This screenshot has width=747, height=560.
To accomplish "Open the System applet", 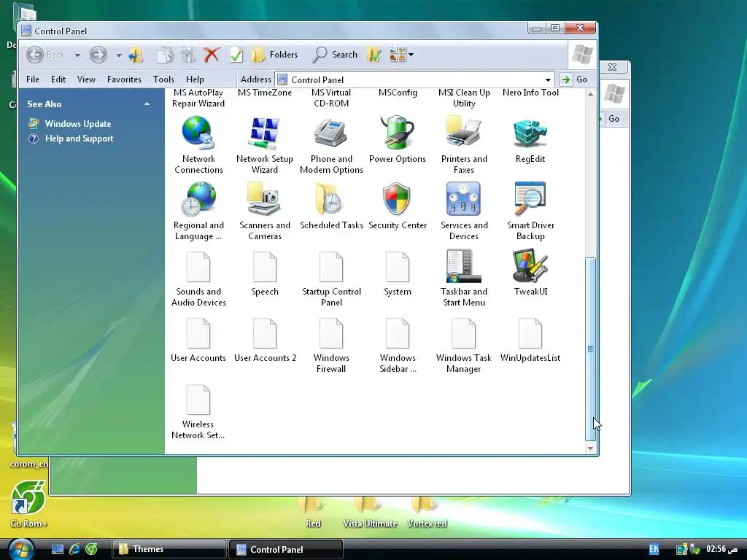I will coord(398,273).
